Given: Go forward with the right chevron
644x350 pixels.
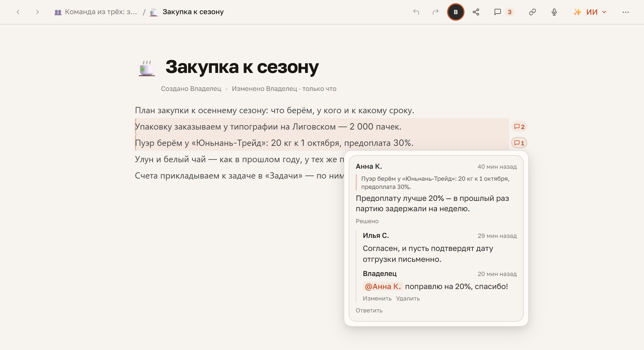Looking at the screenshot, I should (38, 12).
